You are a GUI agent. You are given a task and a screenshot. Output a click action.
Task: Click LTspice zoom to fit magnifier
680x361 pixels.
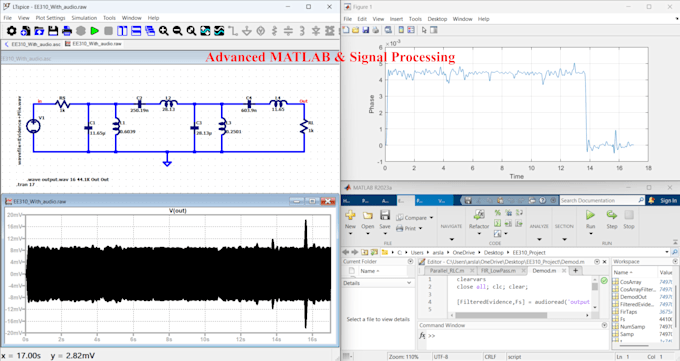pyautogui.click(x=191, y=31)
